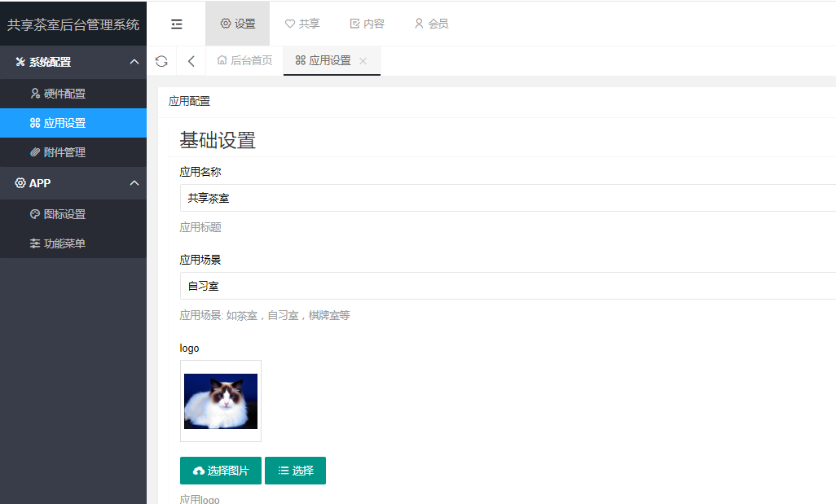Viewport: 836px width, 504px height.
Task: Refresh the page using circular arrows icon
Action: (x=161, y=60)
